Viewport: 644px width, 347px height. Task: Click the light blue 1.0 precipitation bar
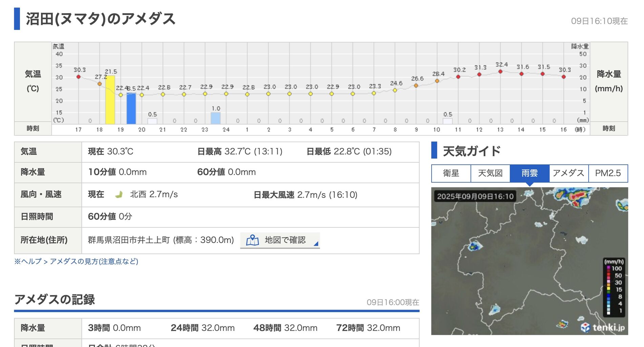point(215,118)
